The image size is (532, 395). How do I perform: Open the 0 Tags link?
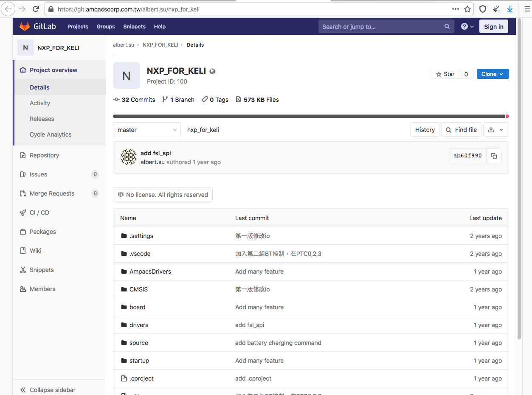coord(215,100)
